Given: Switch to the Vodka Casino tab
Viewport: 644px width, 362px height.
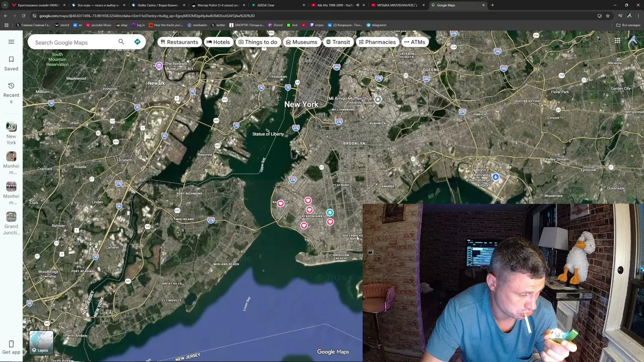Looking at the screenshot, I should pyautogui.click(x=157, y=5).
